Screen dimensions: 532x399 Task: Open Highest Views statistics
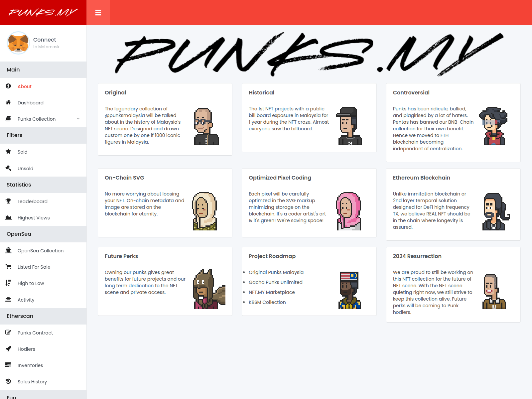(x=43, y=218)
